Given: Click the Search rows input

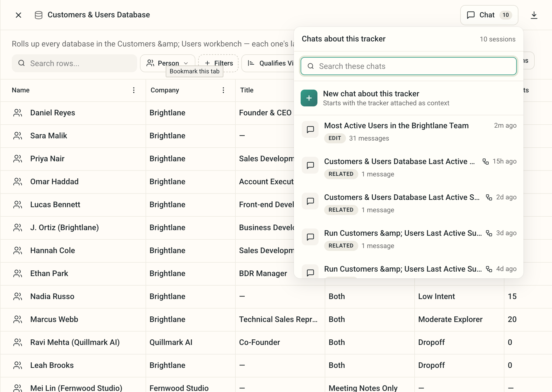Looking at the screenshot, I should [x=74, y=63].
